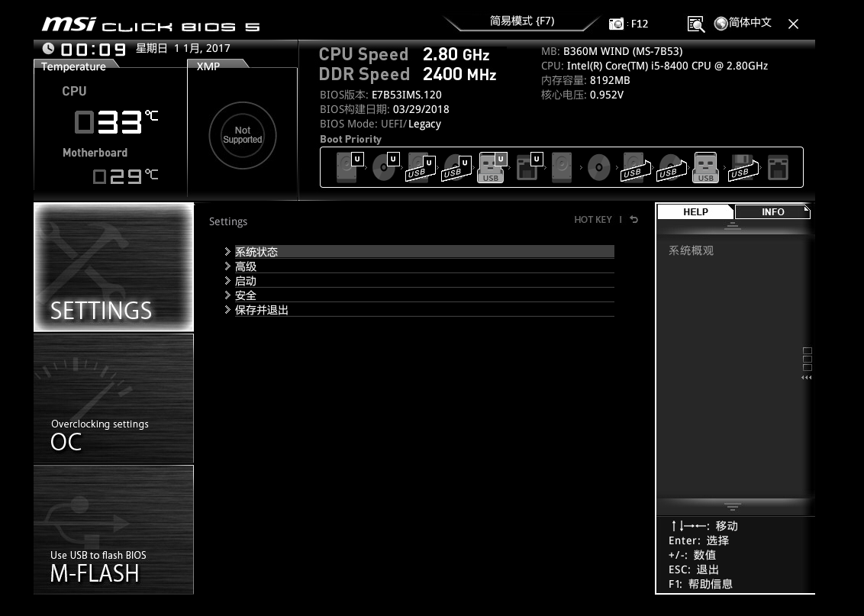Click the globe language icon
The image size is (864, 616).
pyautogui.click(x=721, y=23)
